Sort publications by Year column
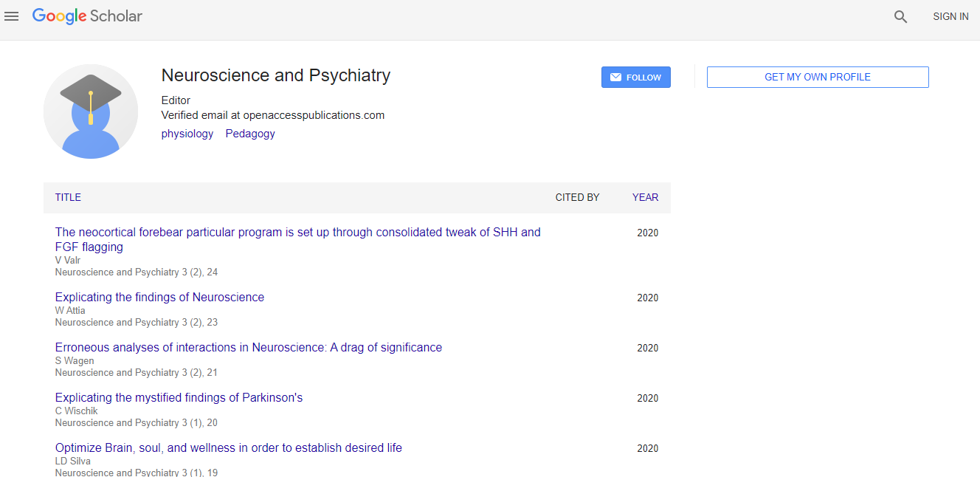The image size is (980, 477). tap(645, 197)
